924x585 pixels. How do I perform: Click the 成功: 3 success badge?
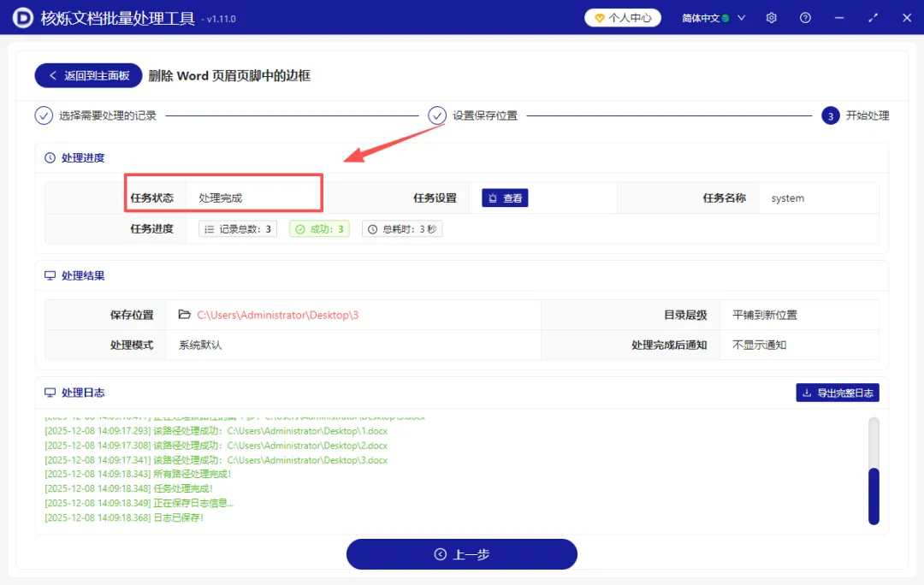tap(319, 229)
